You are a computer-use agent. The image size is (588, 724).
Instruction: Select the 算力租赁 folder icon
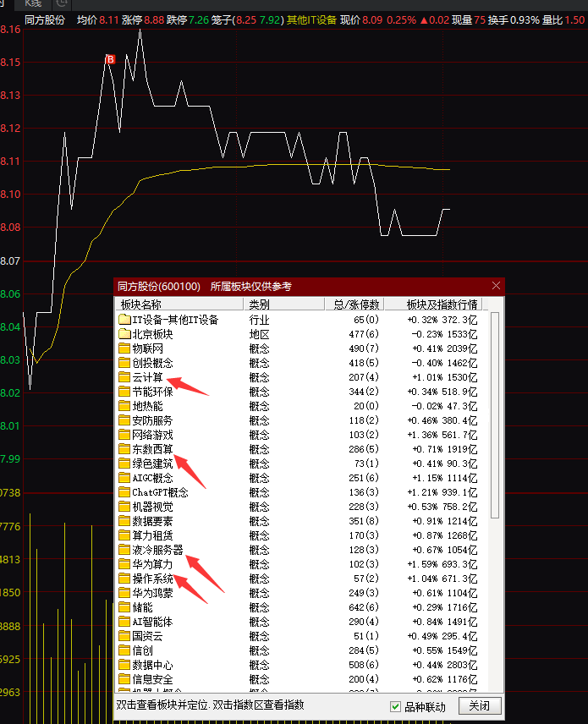(124, 535)
